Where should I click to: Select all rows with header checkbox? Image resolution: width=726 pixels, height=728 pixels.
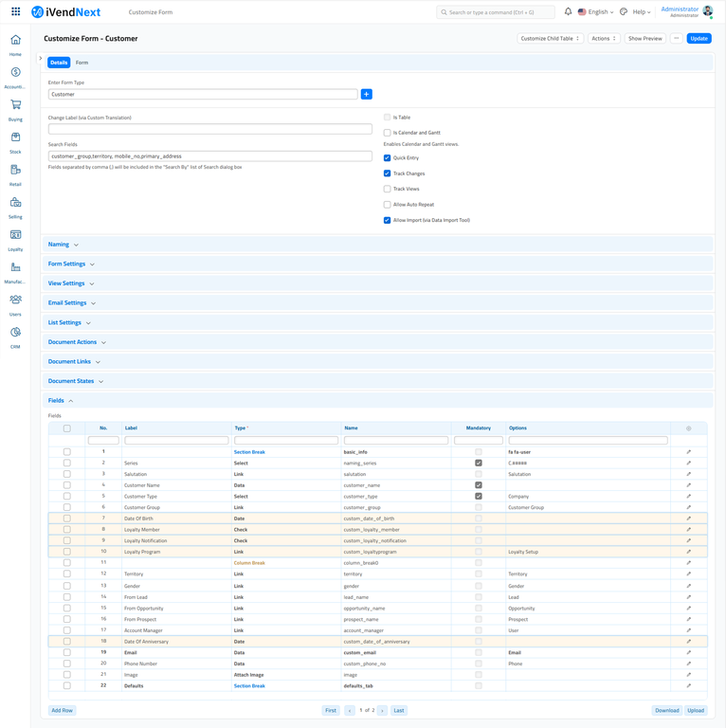[x=67, y=428]
